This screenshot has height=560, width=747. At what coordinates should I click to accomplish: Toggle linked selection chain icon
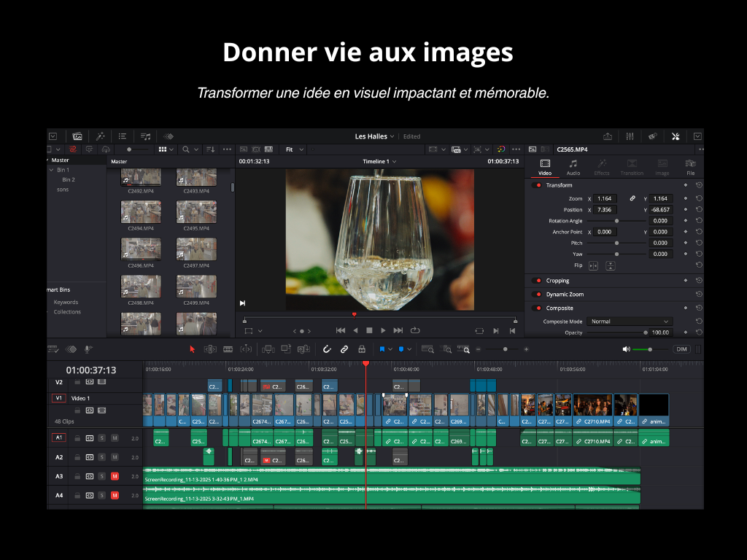pos(344,349)
